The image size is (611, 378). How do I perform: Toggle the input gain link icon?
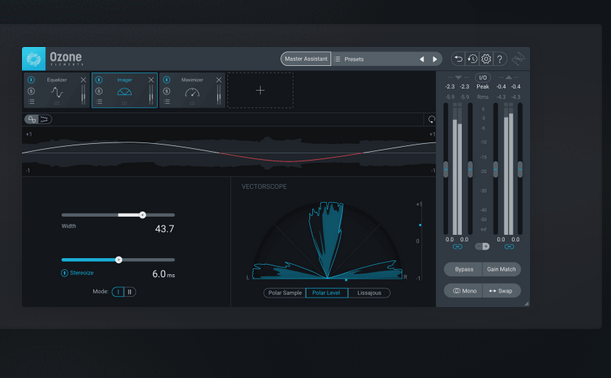pos(457,247)
